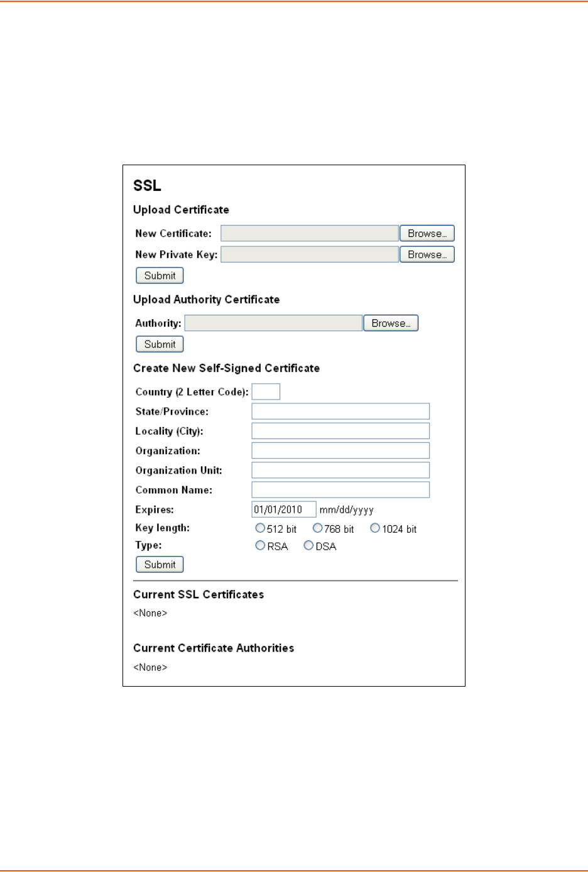Click the Locality (City) input box
The height and width of the screenshot is (872, 588).
pyautogui.click(x=340, y=431)
